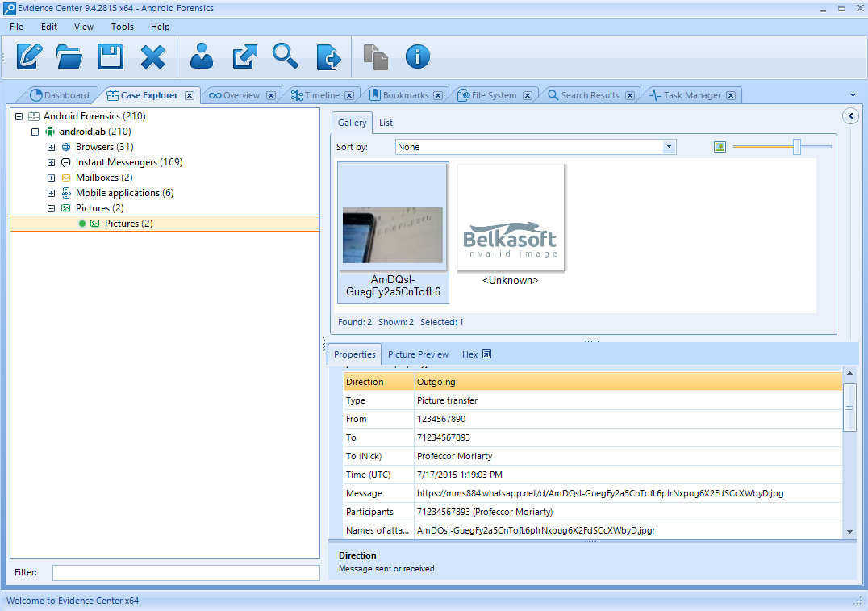Select the highlighted Pictures (2) child item
Screen dimensions: 868x611
(165, 224)
